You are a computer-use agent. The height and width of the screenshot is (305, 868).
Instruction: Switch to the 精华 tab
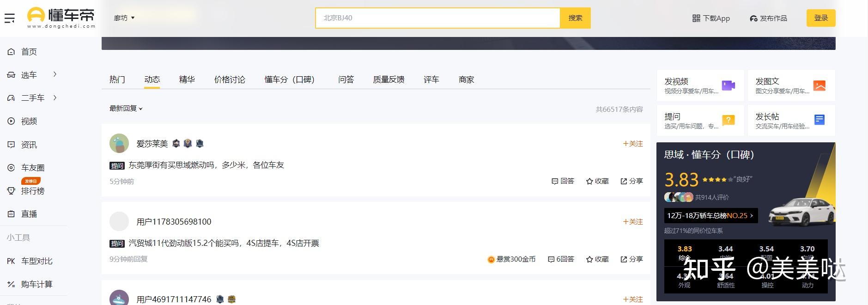187,79
